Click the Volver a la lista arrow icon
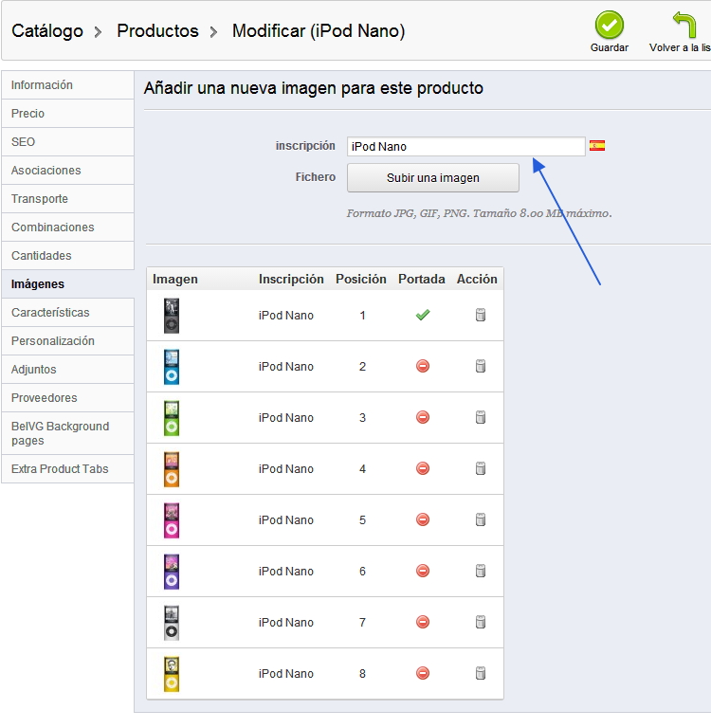This screenshot has width=711, height=728. pyautogui.click(x=684, y=26)
